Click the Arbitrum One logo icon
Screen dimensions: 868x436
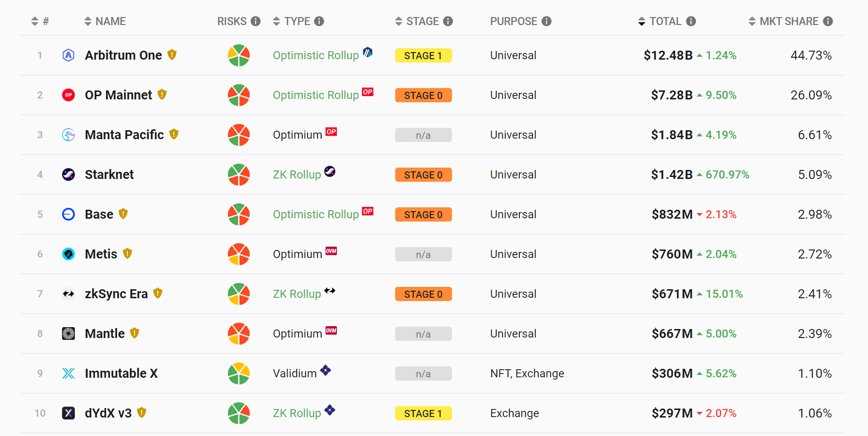[x=69, y=55]
